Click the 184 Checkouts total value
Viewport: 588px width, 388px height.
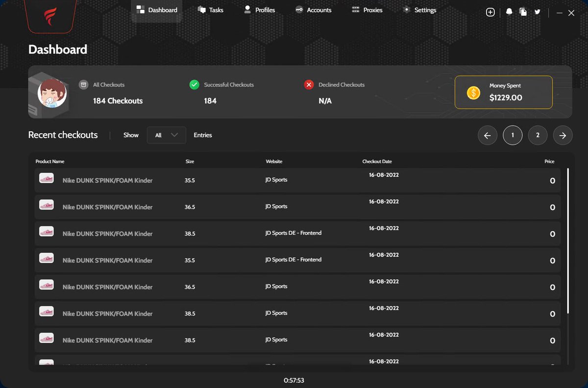coord(118,101)
